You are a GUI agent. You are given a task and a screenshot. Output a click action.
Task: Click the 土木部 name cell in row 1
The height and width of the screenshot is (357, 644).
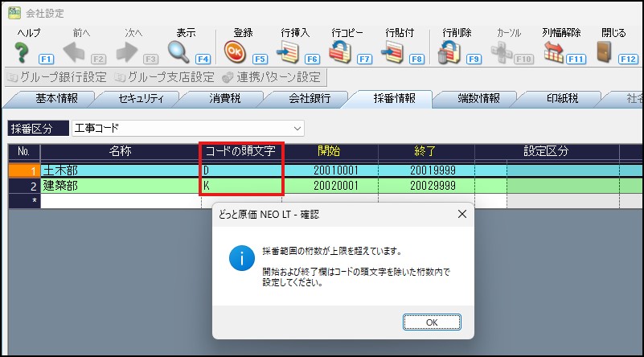[x=121, y=170]
